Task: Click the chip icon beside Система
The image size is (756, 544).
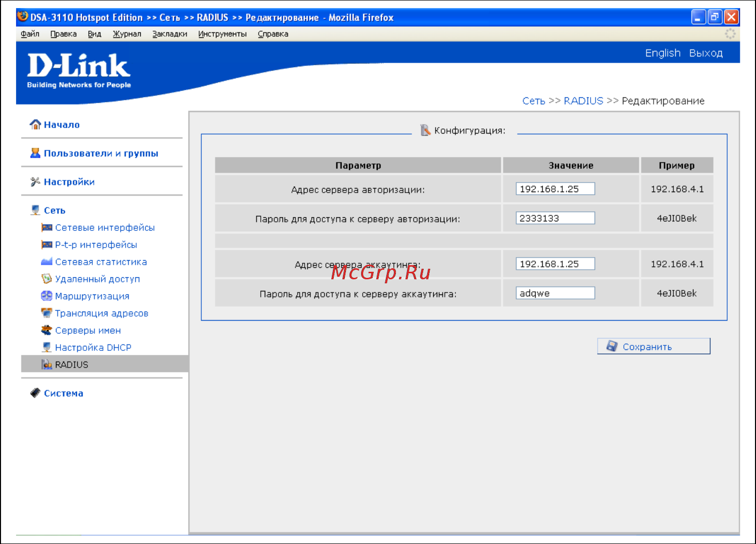Action: [x=35, y=393]
